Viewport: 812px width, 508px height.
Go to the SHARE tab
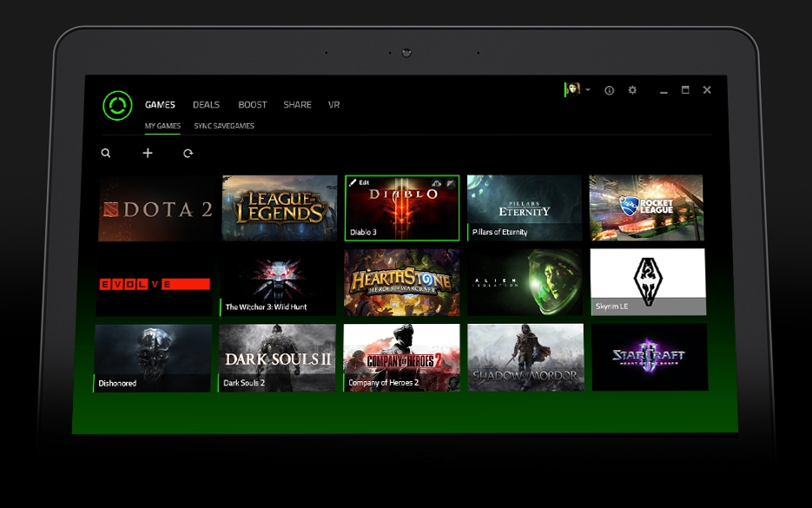[x=297, y=104]
